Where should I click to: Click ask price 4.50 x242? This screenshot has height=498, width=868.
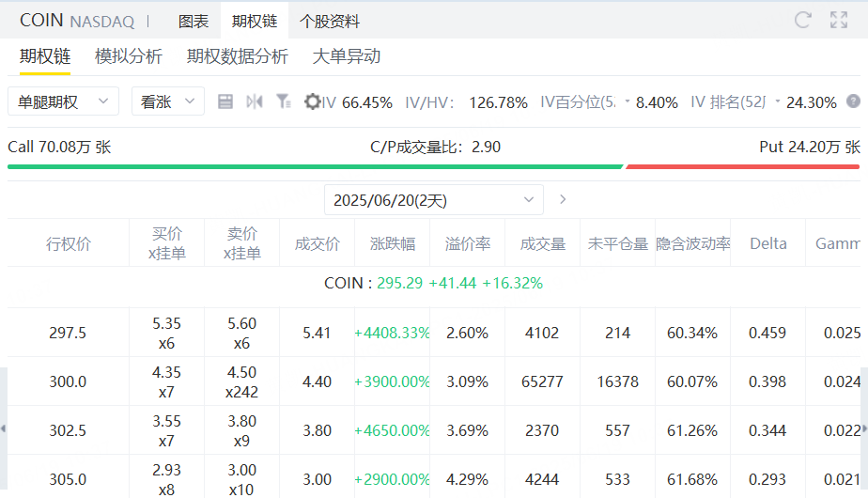click(x=242, y=381)
